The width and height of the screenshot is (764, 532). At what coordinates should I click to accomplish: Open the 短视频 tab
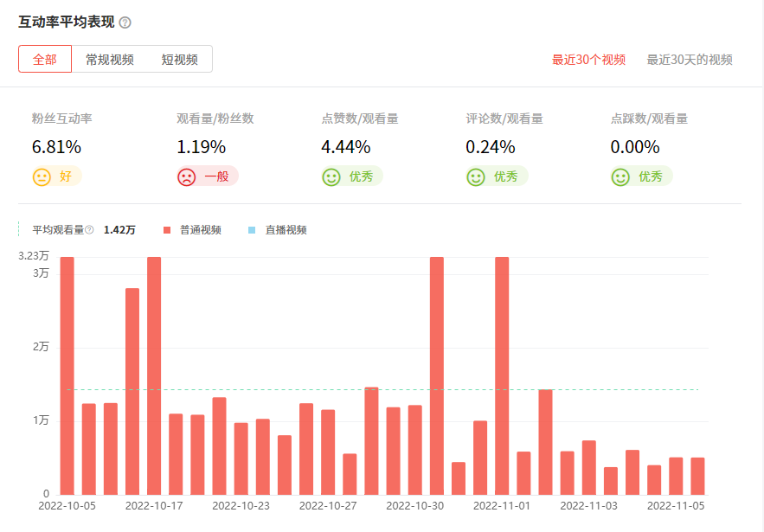click(180, 60)
